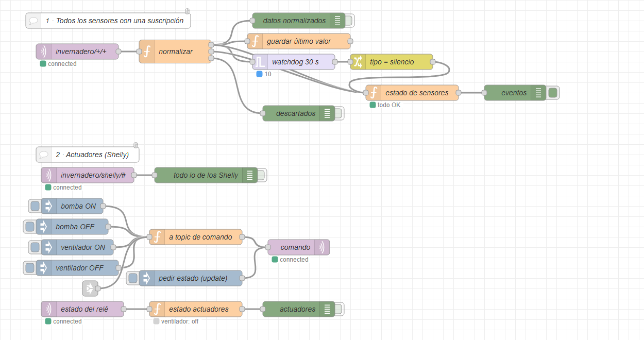Click the output port of watchdog 30 s node

point(335,62)
